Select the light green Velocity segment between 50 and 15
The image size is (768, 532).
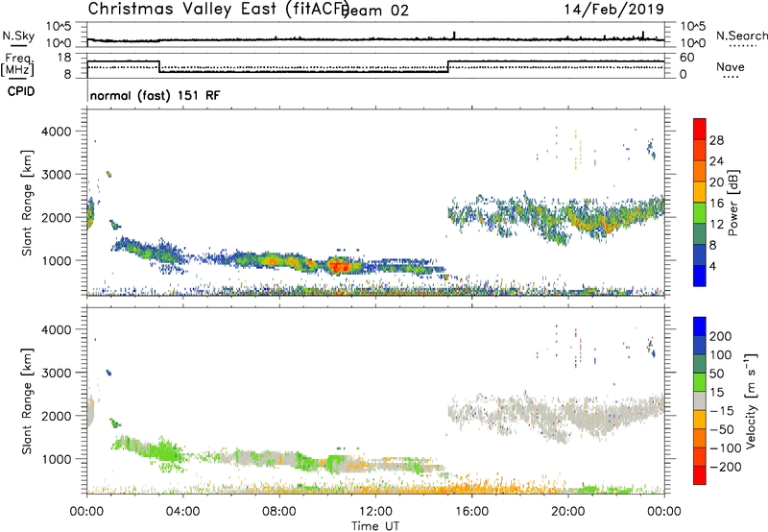click(700, 382)
